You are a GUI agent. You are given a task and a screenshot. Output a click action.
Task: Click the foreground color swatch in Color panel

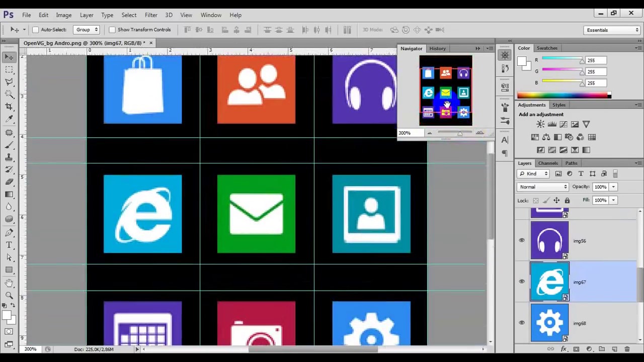[x=522, y=61]
